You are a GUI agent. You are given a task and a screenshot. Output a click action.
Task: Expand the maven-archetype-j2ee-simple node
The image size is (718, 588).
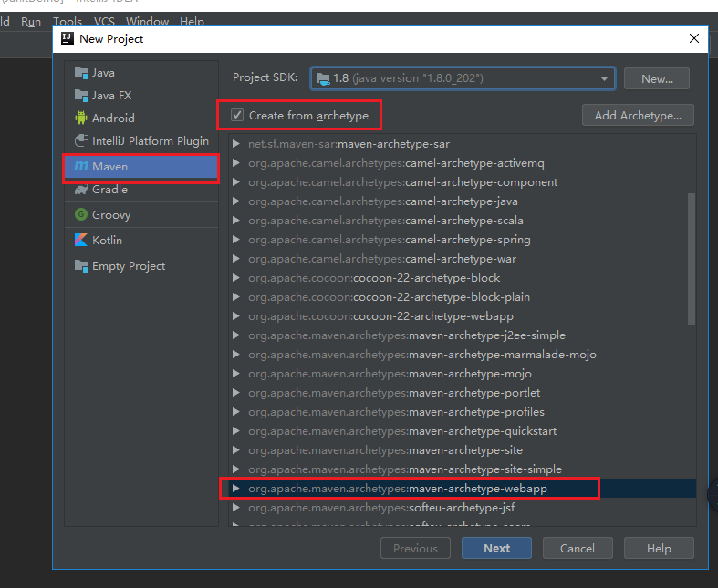235,335
